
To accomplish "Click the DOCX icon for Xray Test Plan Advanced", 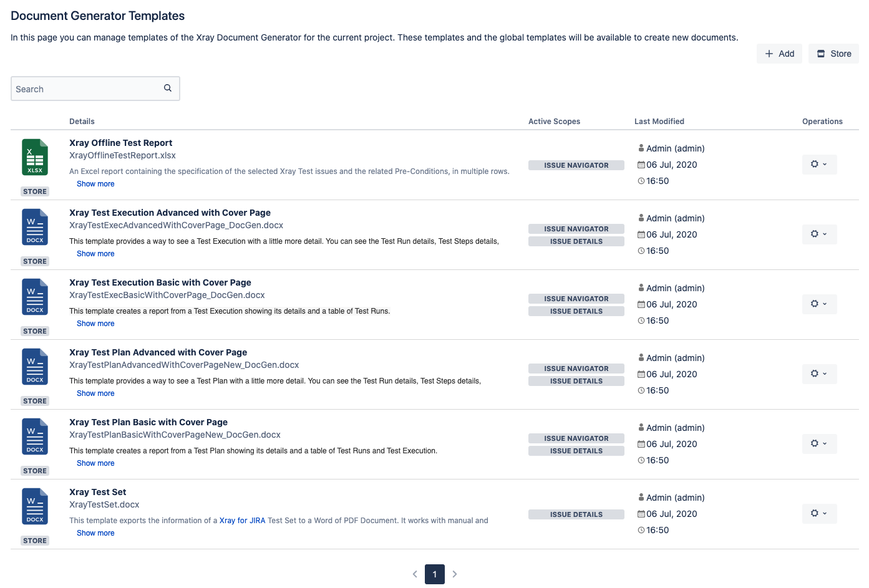I will click(x=35, y=367).
